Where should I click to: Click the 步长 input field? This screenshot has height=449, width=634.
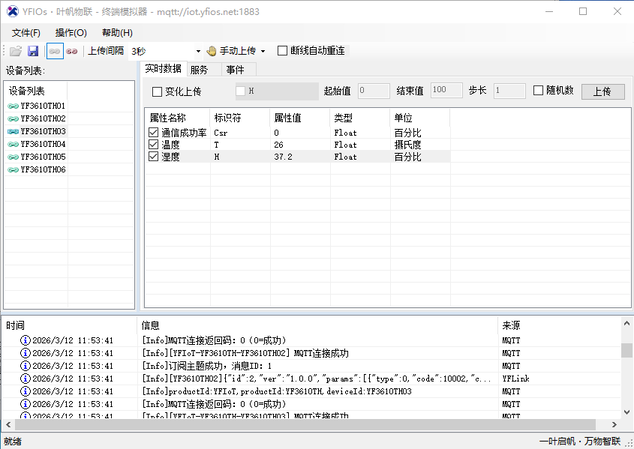pos(509,91)
